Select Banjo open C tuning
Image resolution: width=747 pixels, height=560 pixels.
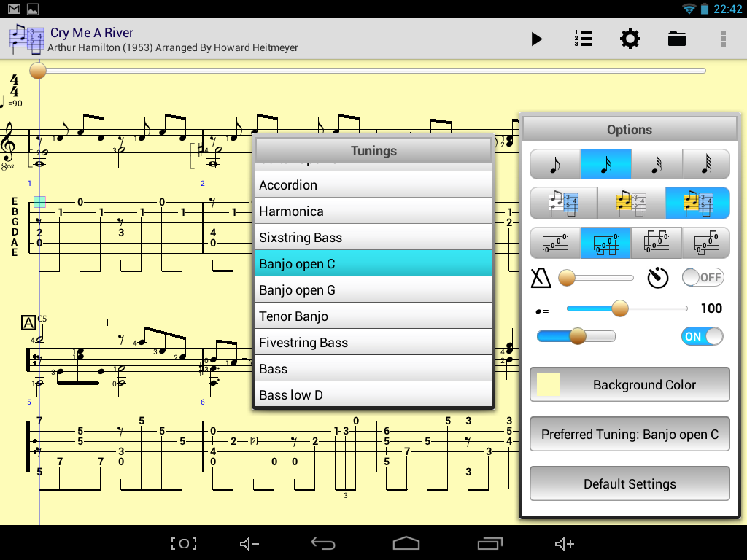pos(373,263)
